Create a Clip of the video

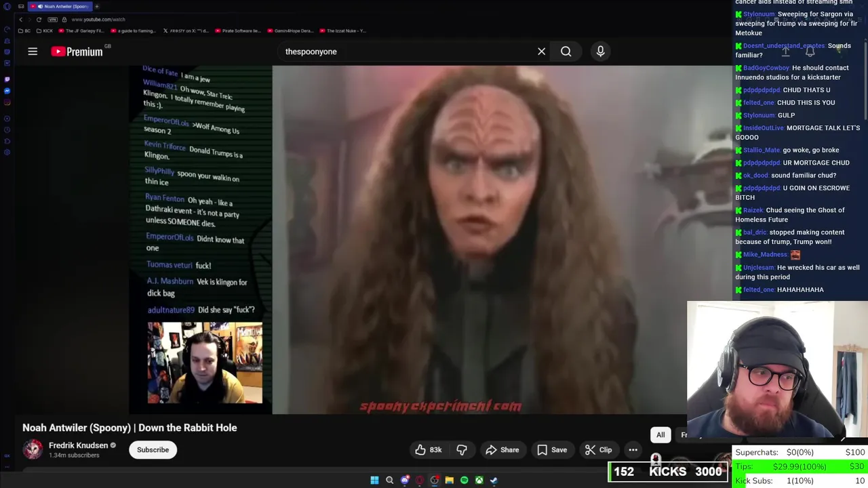pos(598,450)
